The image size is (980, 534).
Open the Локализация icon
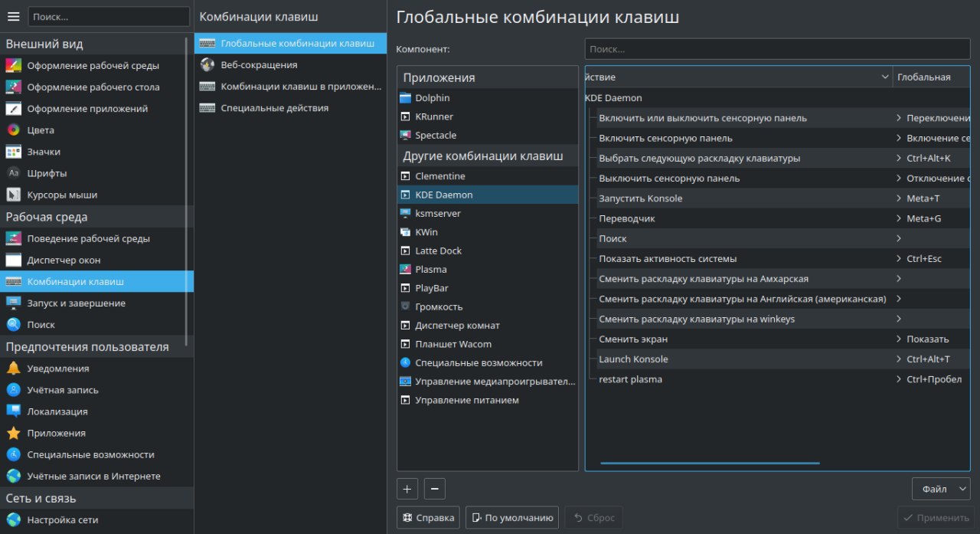tap(13, 411)
